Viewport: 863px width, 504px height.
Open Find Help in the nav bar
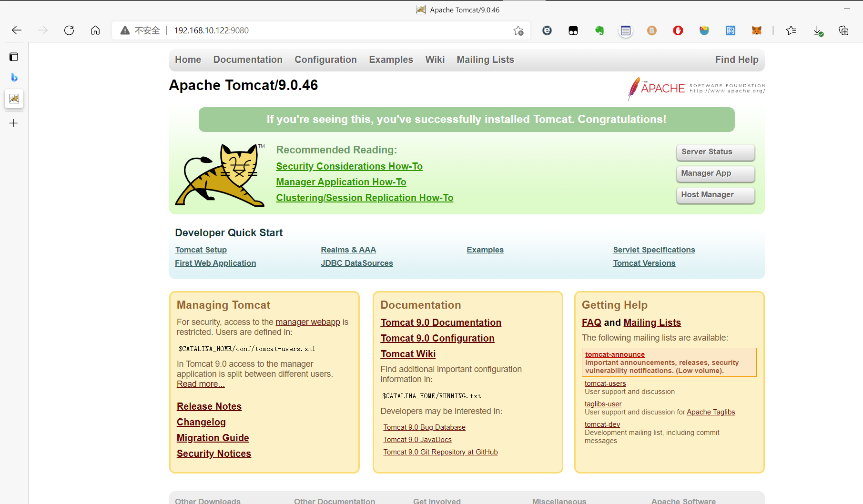[737, 60]
